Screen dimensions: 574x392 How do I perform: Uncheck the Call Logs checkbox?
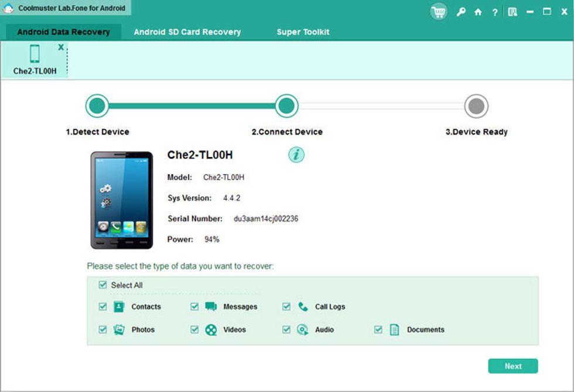coord(286,306)
